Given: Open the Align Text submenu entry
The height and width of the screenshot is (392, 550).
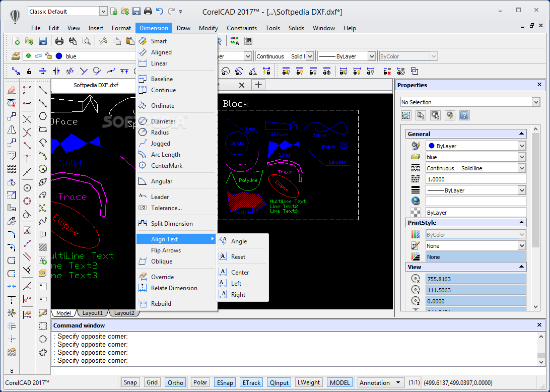Looking at the screenshot, I should [x=176, y=239].
